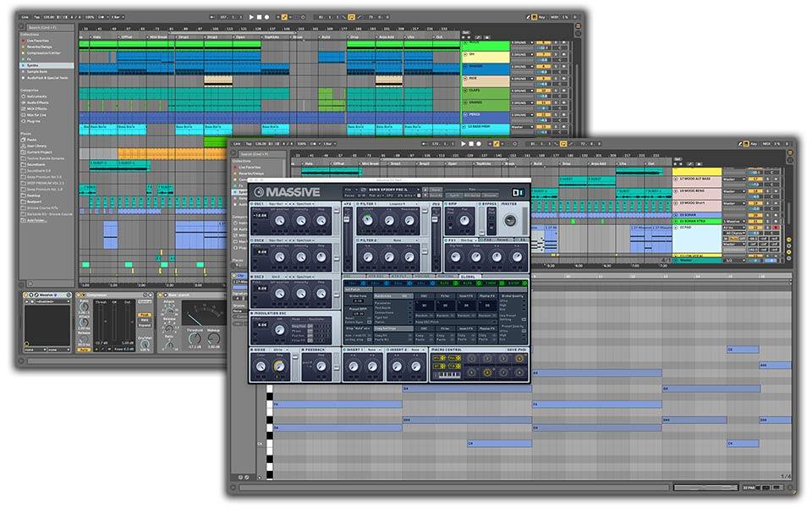Image resolution: width=812 pixels, height=508 pixels.
Task: Open the OSC1 wavetable dropdown in Massive
Action: [x=277, y=204]
